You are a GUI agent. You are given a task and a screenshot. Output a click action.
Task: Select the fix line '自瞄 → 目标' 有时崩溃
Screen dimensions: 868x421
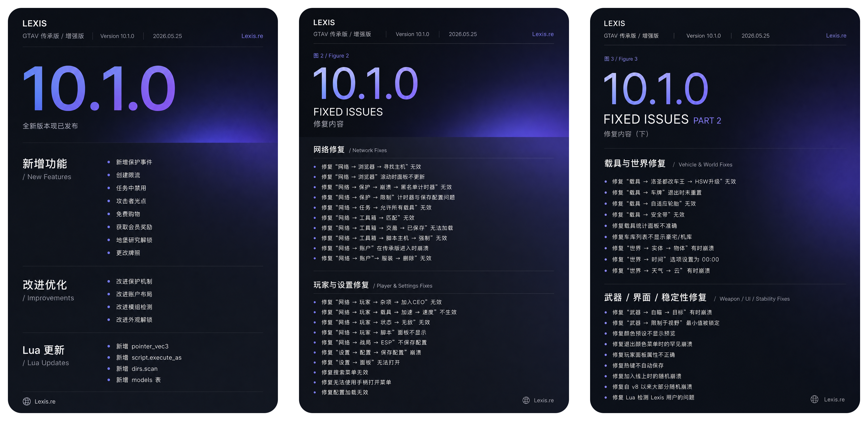point(662,313)
